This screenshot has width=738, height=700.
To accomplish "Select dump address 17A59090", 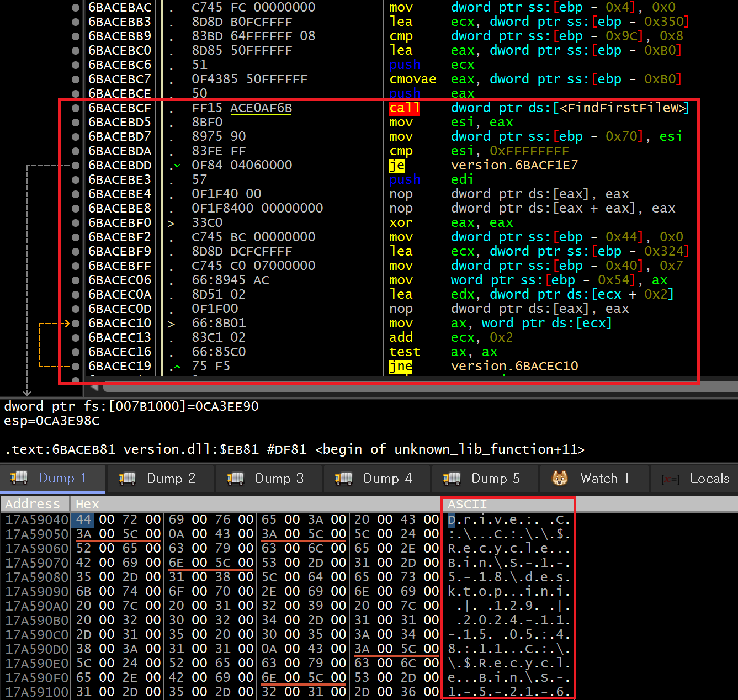I will [36, 592].
